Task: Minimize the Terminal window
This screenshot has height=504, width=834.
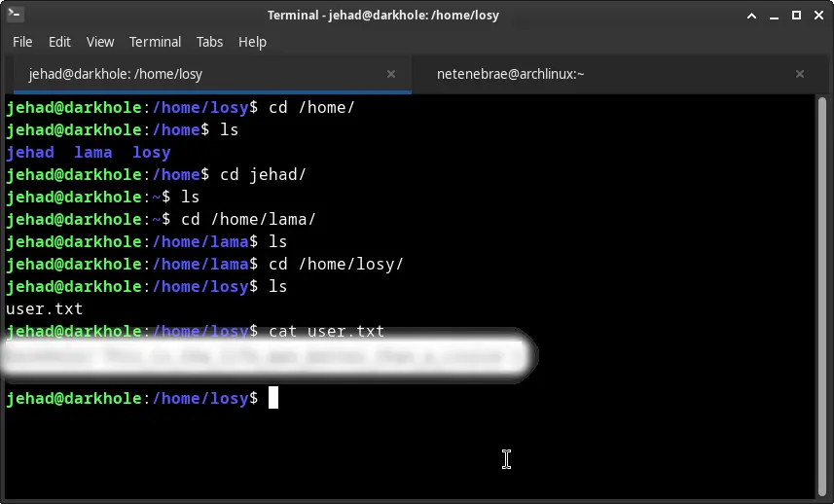Action: pos(774,16)
